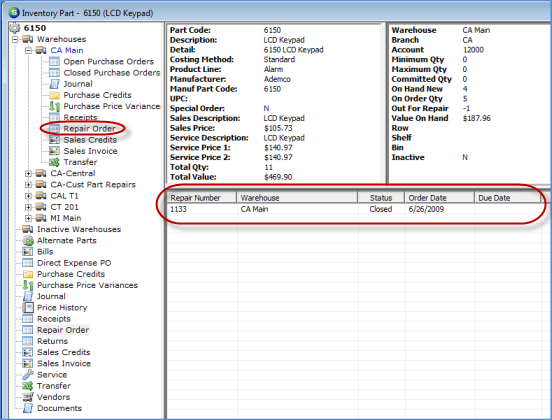Click the Alternate Parts gear icon
552x420 pixels.
tap(28, 241)
